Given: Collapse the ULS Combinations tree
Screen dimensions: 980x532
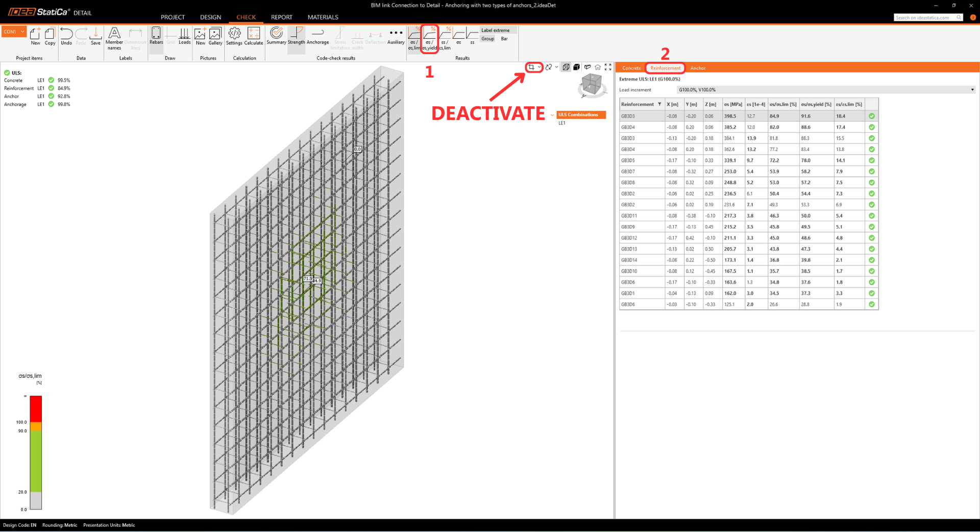Looking at the screenshot, I should pos(552,115).
